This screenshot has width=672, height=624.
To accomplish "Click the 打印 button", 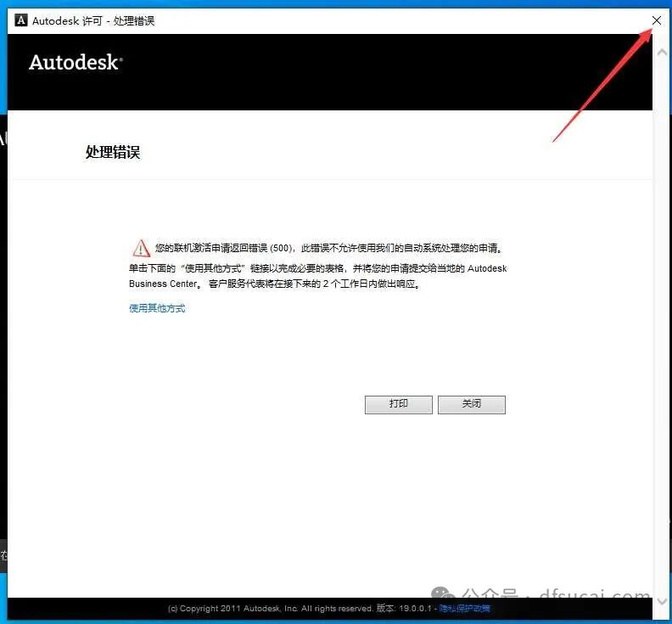I will (x=399, y=404).
